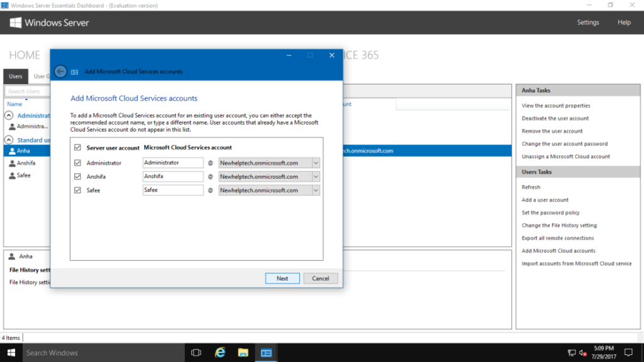
Task: Click the wizard icon beside the dialog title
Action: coord(74,72)
